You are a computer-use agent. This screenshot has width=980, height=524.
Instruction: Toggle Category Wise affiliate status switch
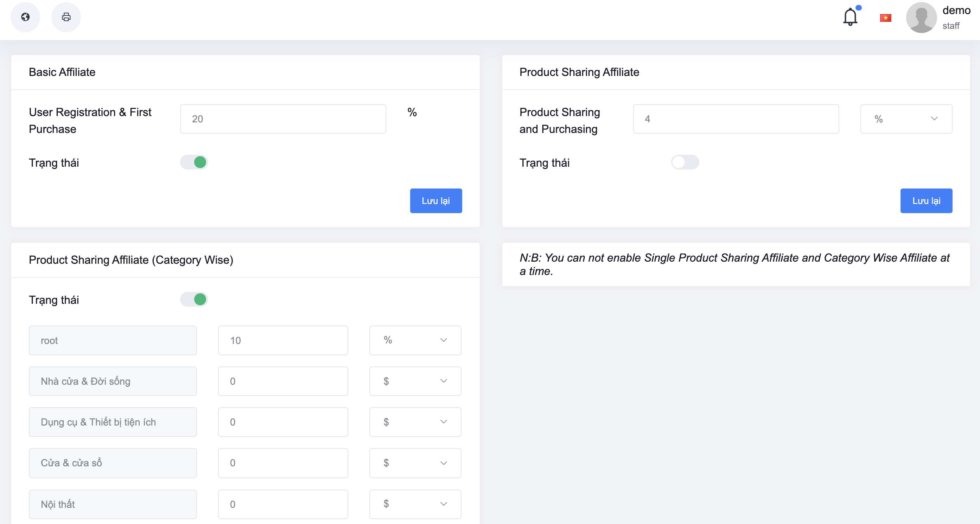(194, 300)
